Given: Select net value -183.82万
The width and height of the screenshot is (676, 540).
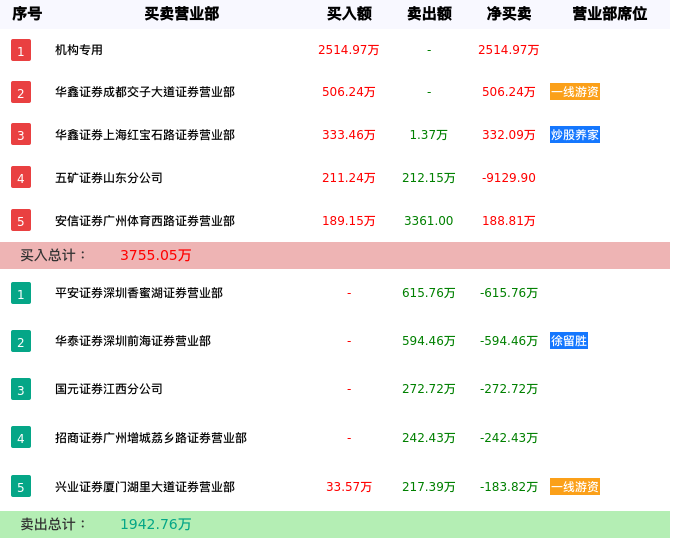Looking at the screenshot, I should tap(509, 487).
